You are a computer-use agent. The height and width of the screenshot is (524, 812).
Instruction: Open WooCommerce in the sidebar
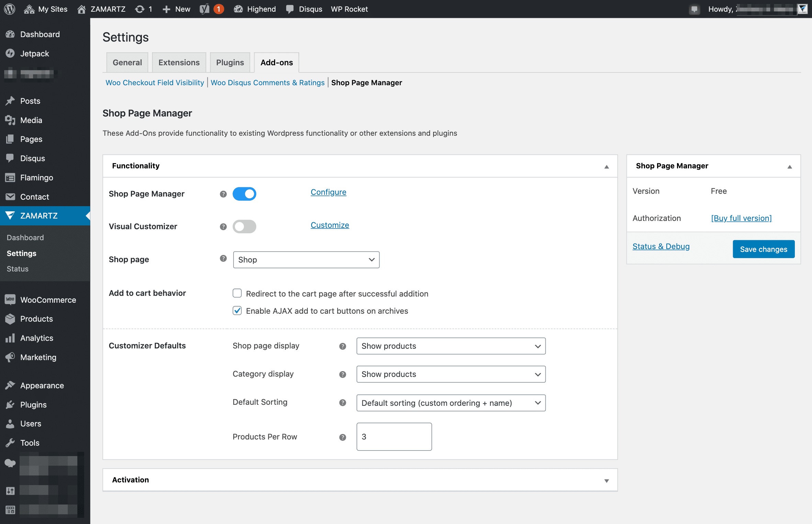click(48, 300)
